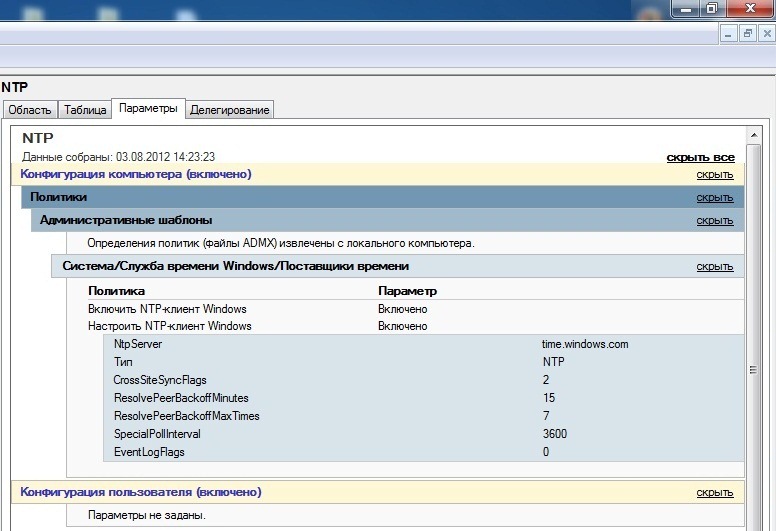Click the ADMX definitions note text
Viewport: 776px width, 531px height.
pyautogui.click(x=281, y=243)
